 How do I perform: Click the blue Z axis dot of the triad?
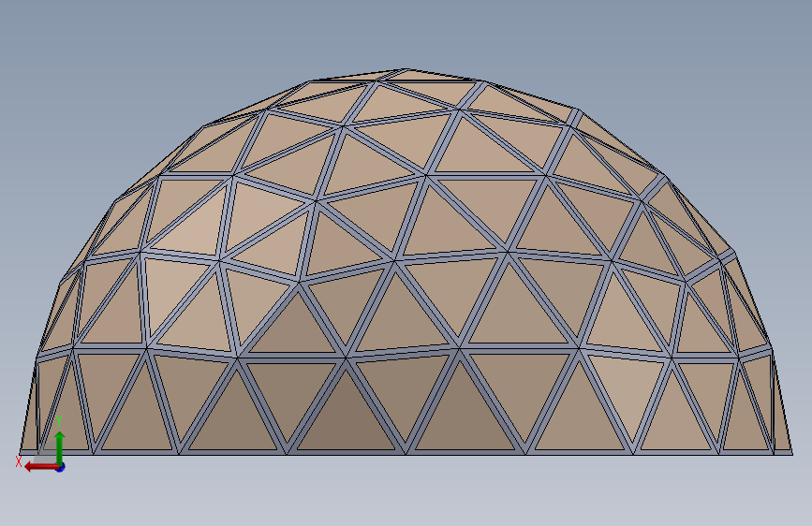pyautogui.click(x=61, y=467)
